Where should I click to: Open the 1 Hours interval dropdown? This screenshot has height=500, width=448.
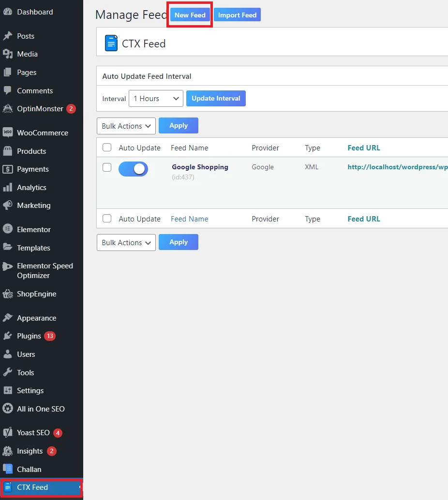[x=156, y=99]
